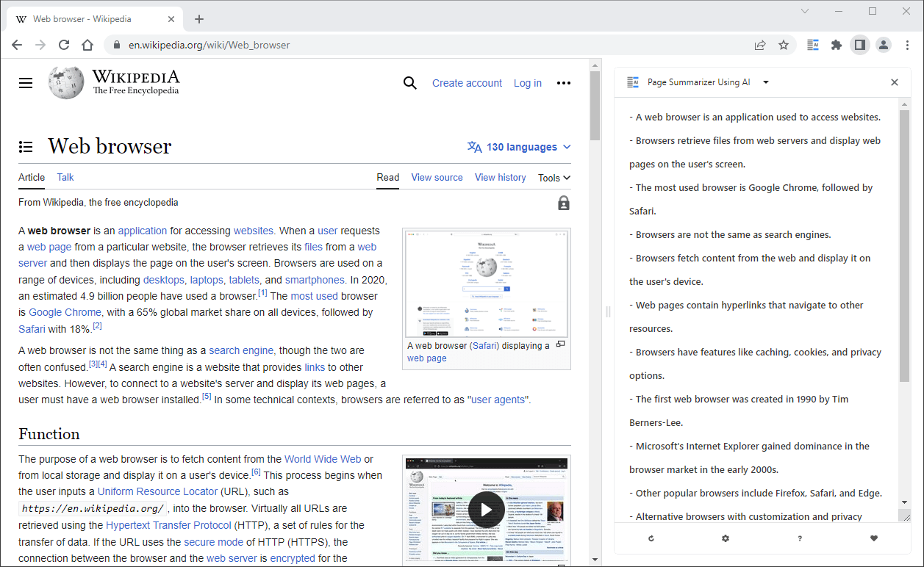Image resolution: width=924 pixels, height=567 pixels.
Task: View the page protection padlock
Action: (x=564, y=203)
